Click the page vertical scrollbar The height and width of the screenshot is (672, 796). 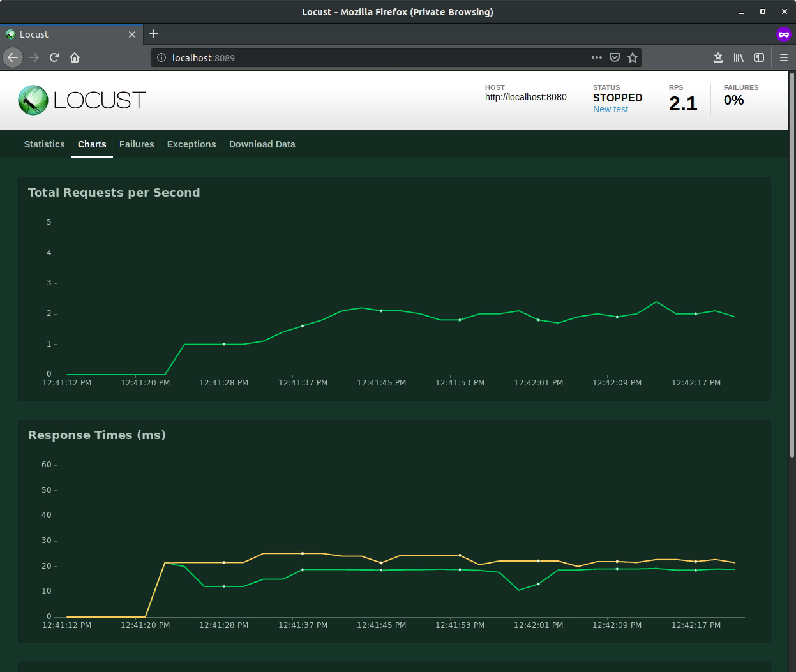coord(792,264)
